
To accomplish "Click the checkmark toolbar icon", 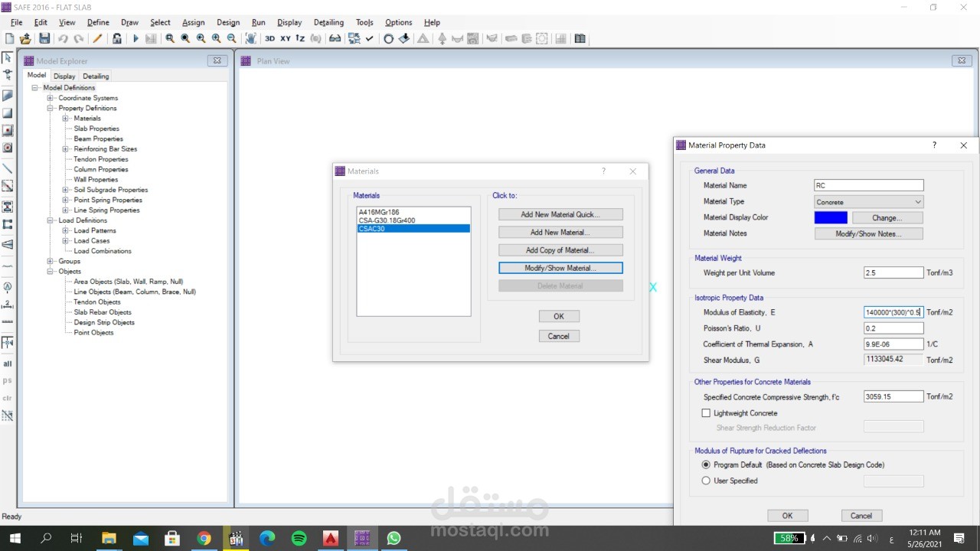I will point(370,38).
